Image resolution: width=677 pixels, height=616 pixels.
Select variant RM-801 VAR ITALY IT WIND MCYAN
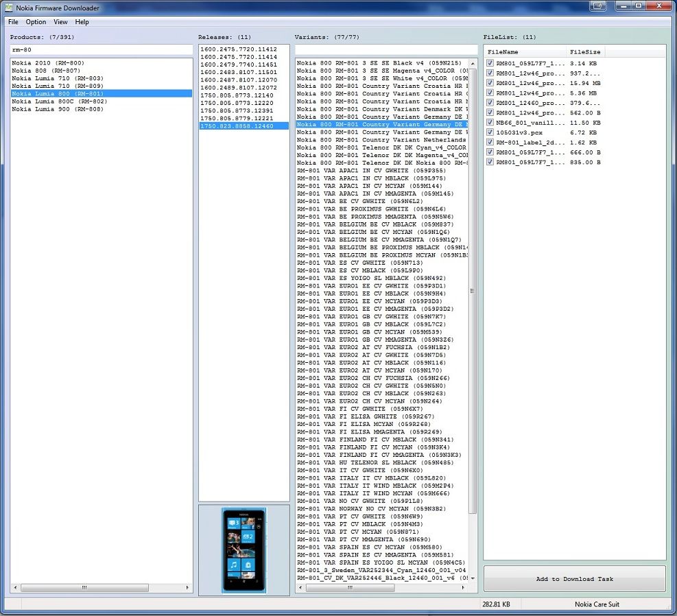pos(382,493)
